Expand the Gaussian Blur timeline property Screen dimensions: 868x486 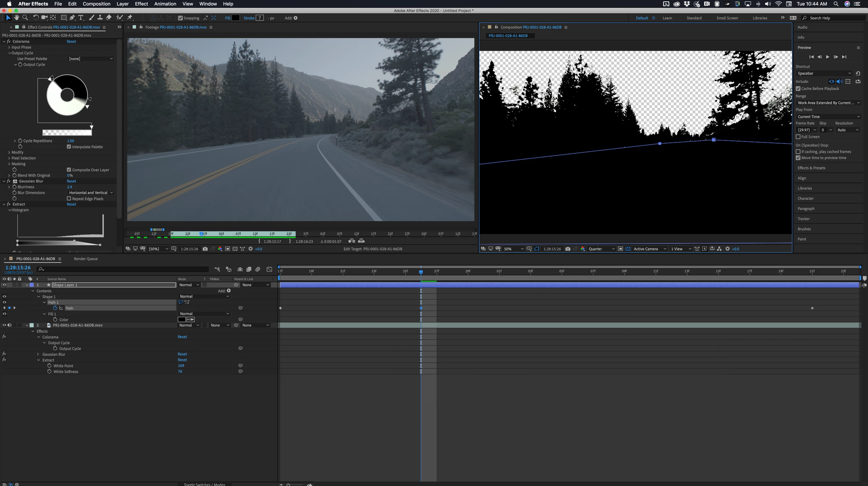38,354
